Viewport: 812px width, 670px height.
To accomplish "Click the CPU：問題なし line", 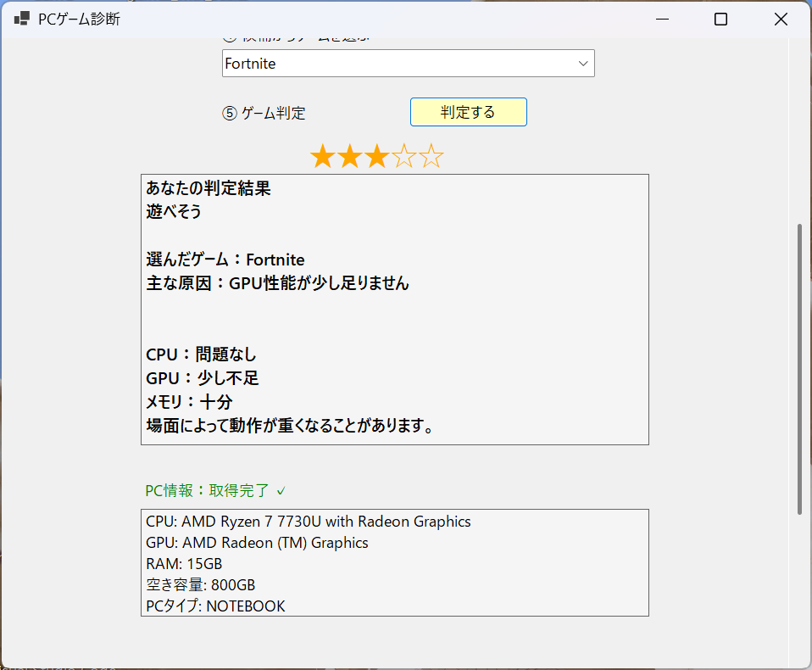I will pyautogui.click(x=201, y=355).
